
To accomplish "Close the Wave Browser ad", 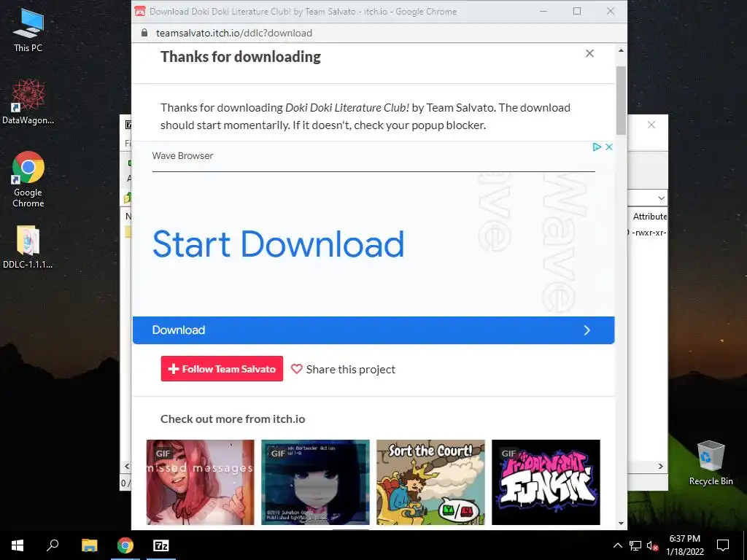I will pyautogui.click(x=609, y=147).
